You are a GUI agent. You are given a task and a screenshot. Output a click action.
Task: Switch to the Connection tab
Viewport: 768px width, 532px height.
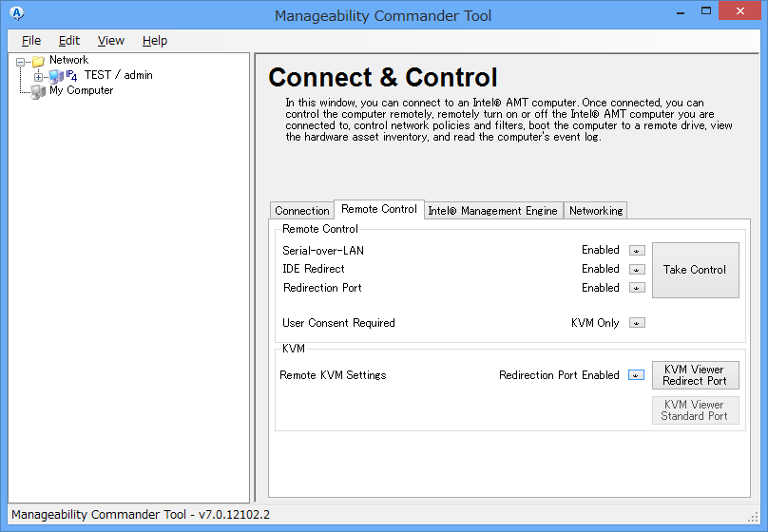(301, 211)
